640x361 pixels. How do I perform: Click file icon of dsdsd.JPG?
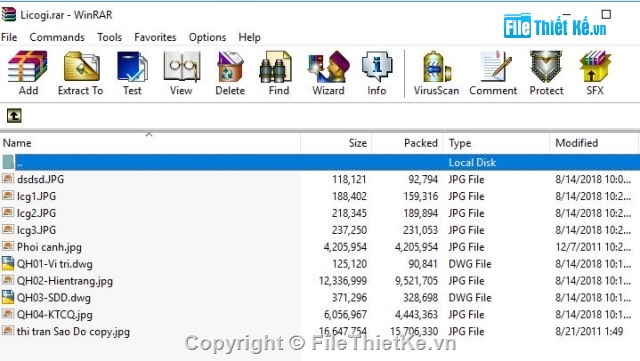(8, 178)
